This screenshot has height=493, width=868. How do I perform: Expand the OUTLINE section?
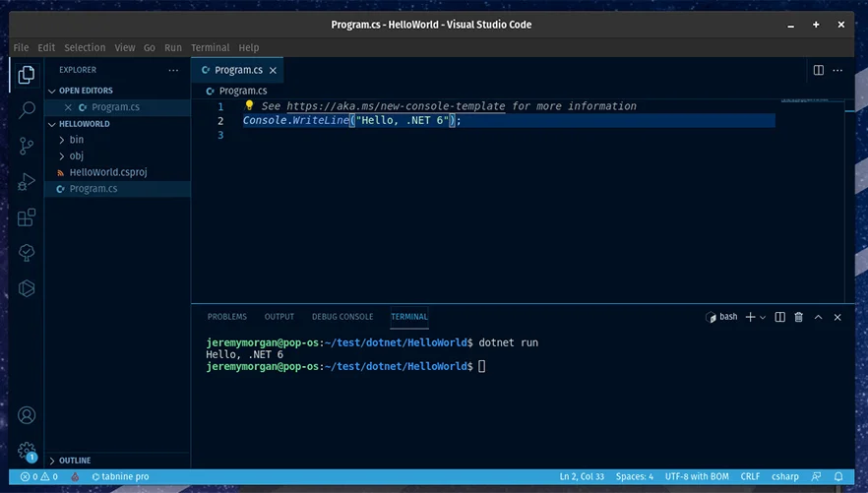point(75,461)
